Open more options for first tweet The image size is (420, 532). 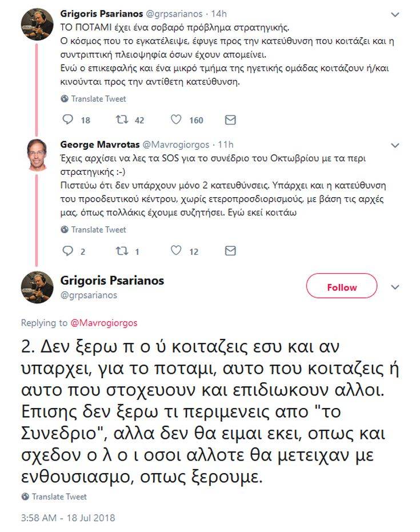click(395, 14)
